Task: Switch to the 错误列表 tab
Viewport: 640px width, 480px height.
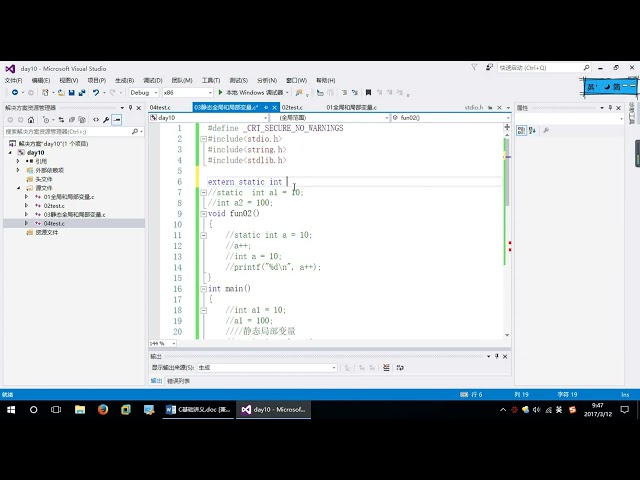Action: [x=178, y=381]
